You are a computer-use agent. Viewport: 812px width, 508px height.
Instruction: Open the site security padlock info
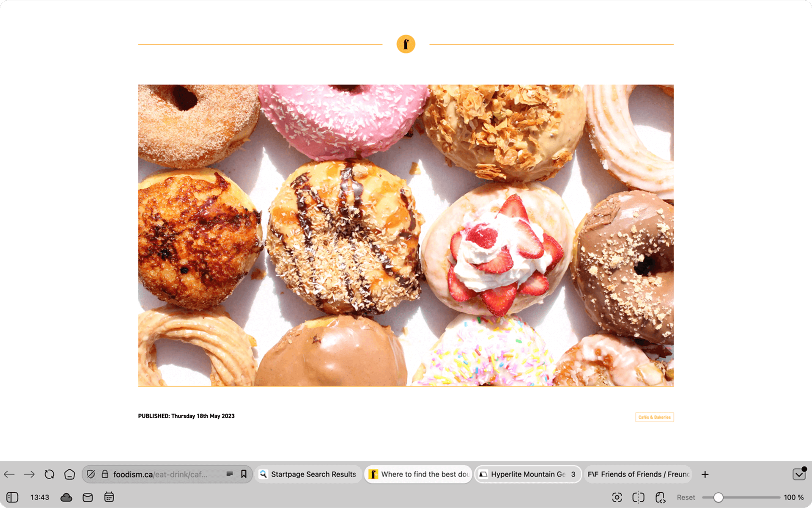(104, 474)
